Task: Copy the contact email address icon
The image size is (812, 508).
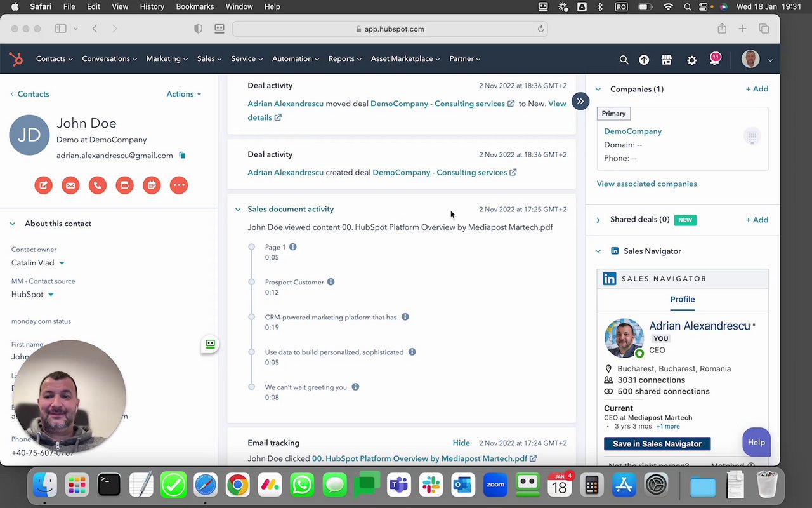Action: 182,155
